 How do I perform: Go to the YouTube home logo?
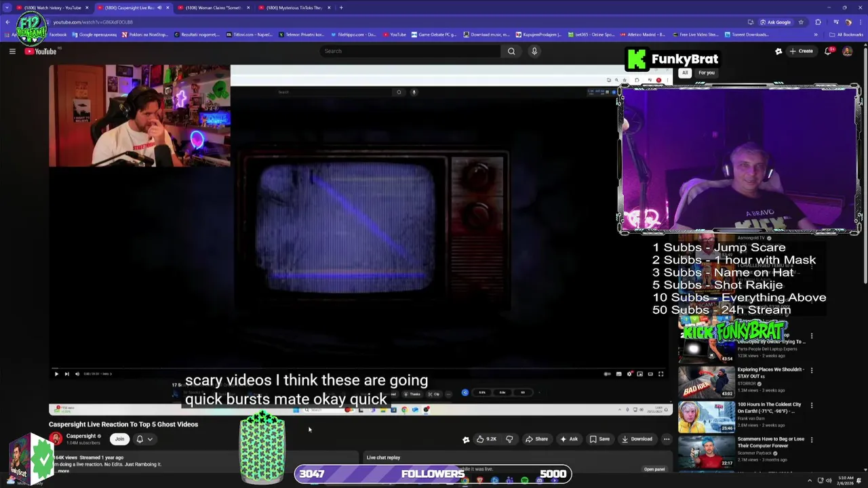tap(41, 51)
